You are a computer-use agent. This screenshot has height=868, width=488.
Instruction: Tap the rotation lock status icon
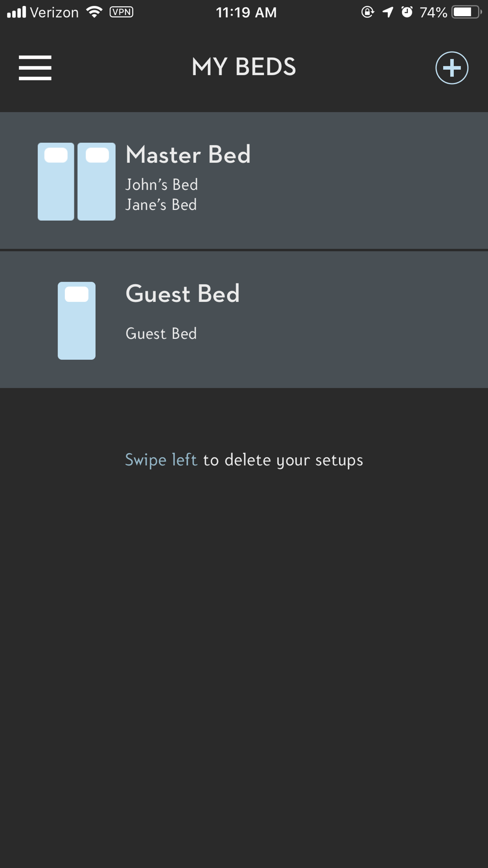click(x=367, y=12)
